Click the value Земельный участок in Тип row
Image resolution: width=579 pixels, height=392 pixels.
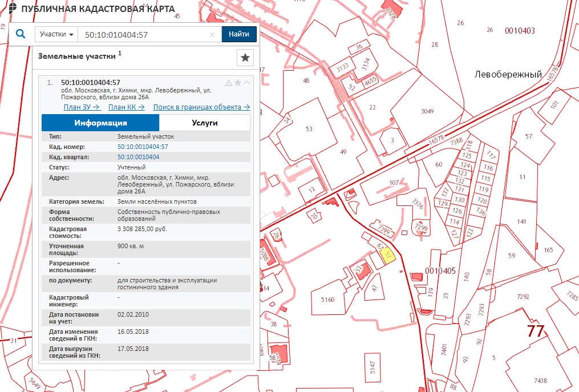(x=146, y=136)
